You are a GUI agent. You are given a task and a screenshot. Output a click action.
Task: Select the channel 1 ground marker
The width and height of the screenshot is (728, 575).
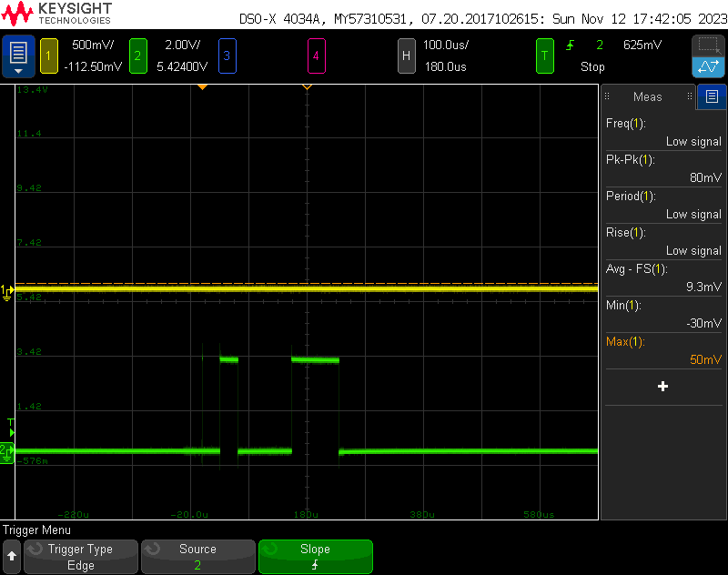point(7,292)
